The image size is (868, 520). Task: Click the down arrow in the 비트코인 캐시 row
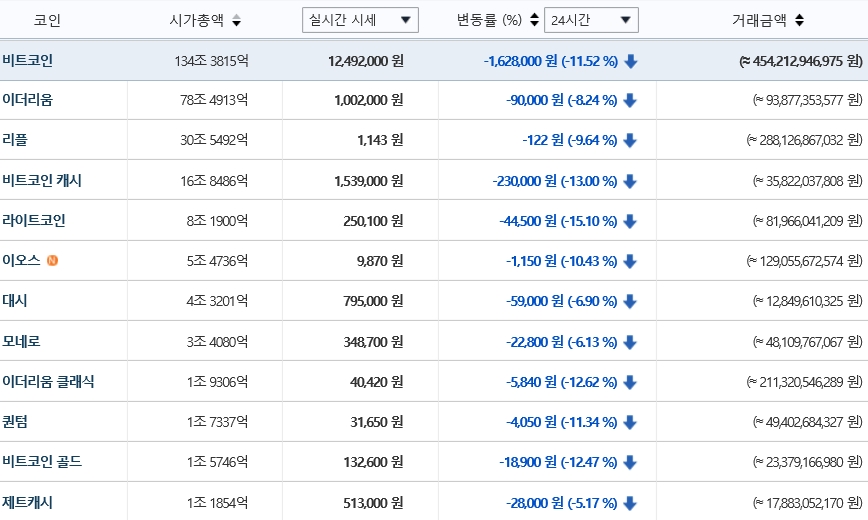(630, 181)
